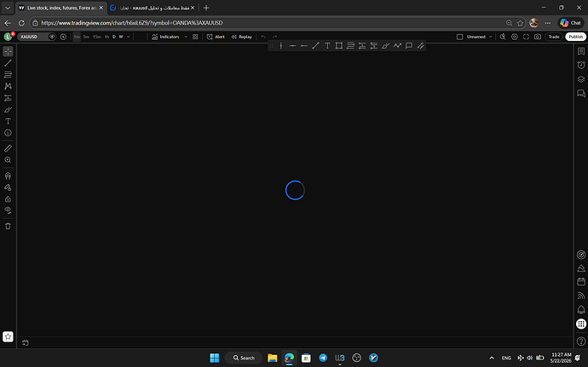Expand the timeframe interval dropdown
Image resolution: width=588 pixels, height=367 pixels.
[128, 37]
